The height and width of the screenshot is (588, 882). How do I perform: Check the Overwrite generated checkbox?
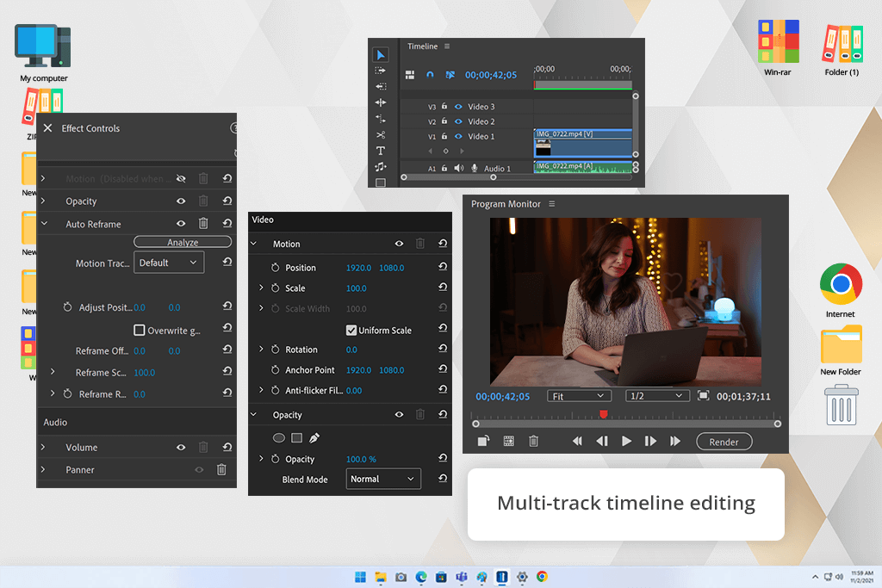coord(139,330)
